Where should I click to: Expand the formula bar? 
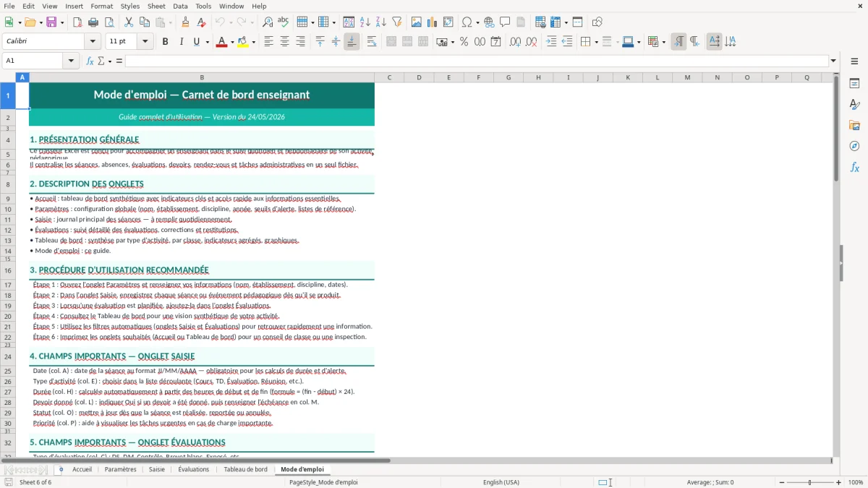pyautogui.click(x=833, y=61)
